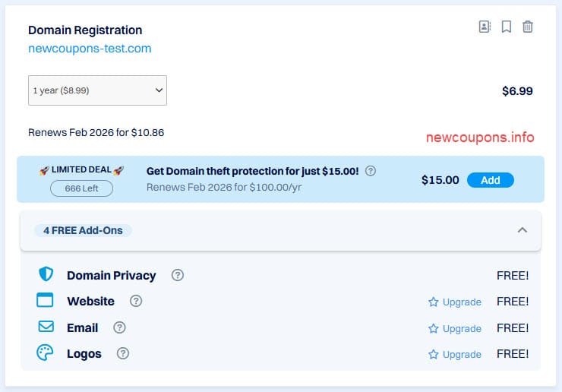Click the Logos palette icon

coord(46,352)
